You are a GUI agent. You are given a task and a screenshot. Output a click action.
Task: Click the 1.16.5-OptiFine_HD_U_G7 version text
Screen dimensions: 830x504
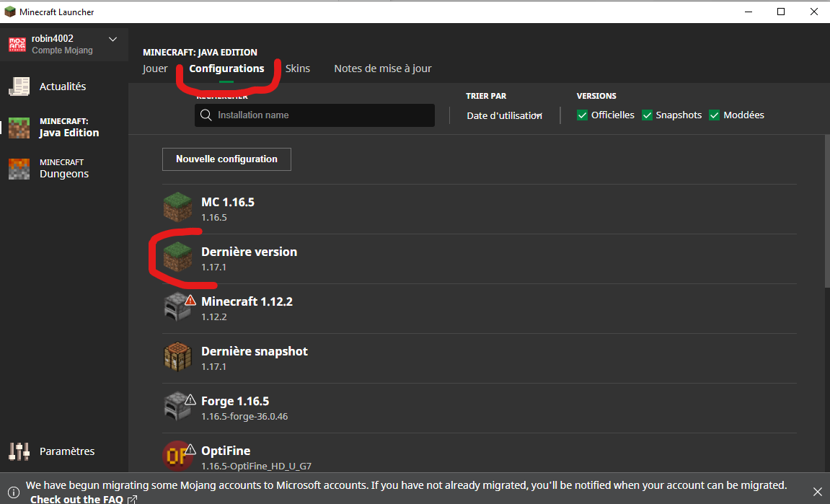[256, 467]
